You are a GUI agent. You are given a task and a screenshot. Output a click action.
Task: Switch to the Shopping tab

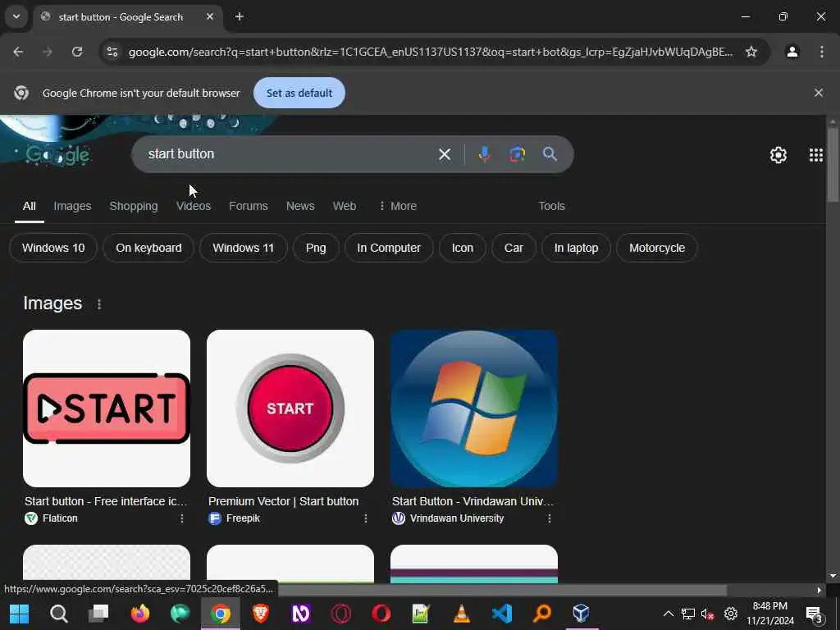click(134, 206)
